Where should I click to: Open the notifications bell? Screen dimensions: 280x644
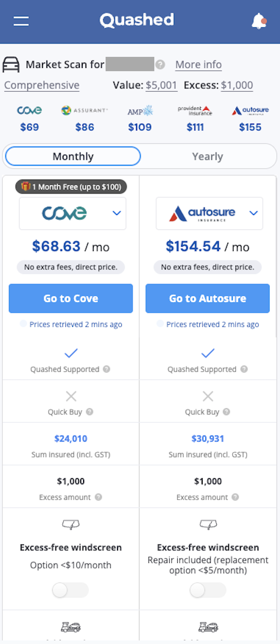coord(259,21)
